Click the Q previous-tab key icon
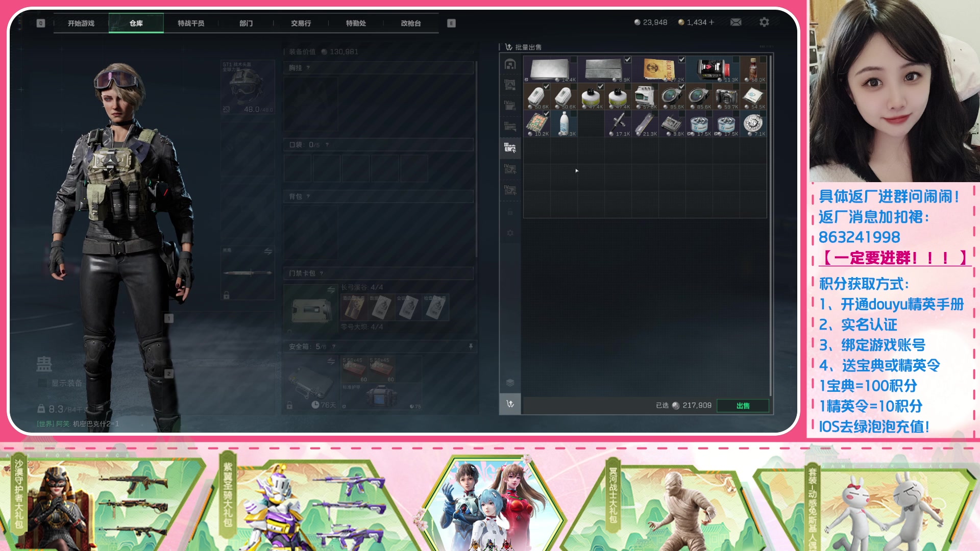 coord(41,23)
